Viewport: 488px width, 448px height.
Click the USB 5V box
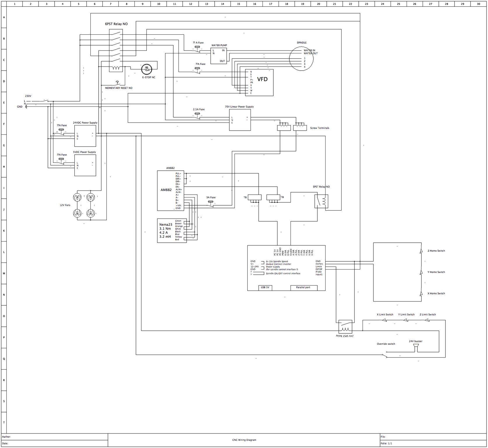[x=265, y=288]
